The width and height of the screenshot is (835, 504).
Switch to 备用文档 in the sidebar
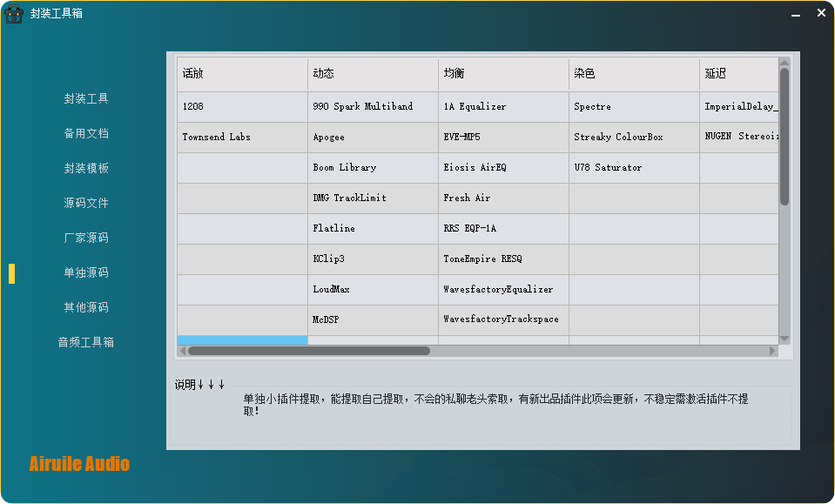coord(86,133)
